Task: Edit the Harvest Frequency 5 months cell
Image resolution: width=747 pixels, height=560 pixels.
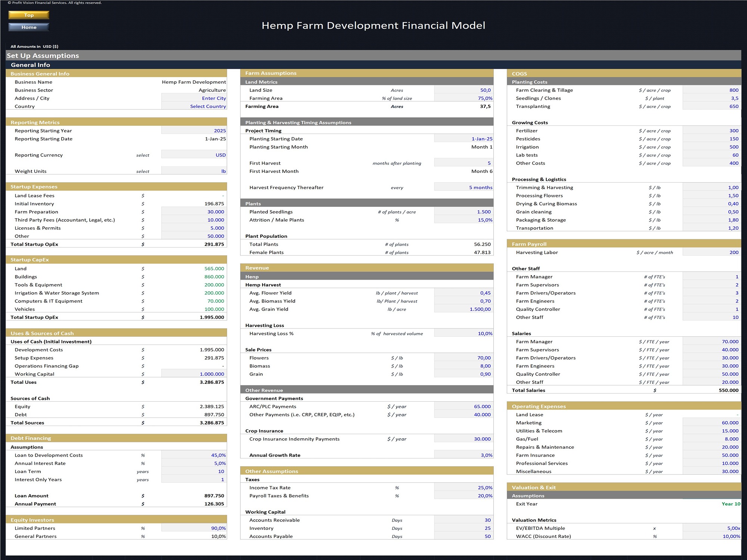Action: point(464,187)
